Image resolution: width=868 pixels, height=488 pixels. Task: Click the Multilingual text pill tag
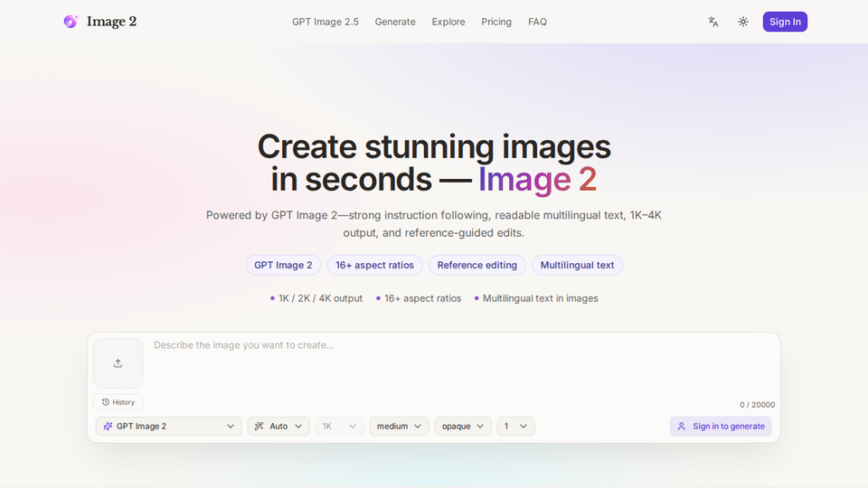click(x=578, y=265)
